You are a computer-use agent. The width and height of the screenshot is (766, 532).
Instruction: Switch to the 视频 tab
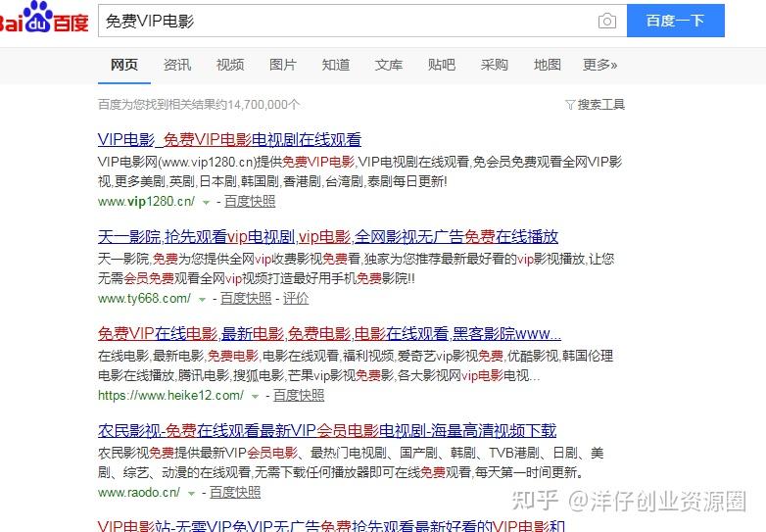[229, 65]
